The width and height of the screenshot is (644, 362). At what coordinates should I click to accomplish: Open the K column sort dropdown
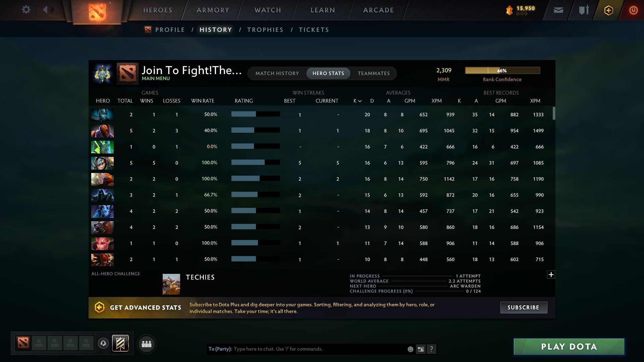[x=357, y=101]
